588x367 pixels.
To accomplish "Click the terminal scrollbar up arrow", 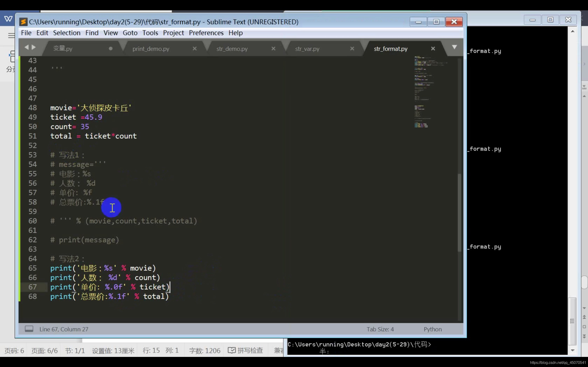I will click(572, 31).
